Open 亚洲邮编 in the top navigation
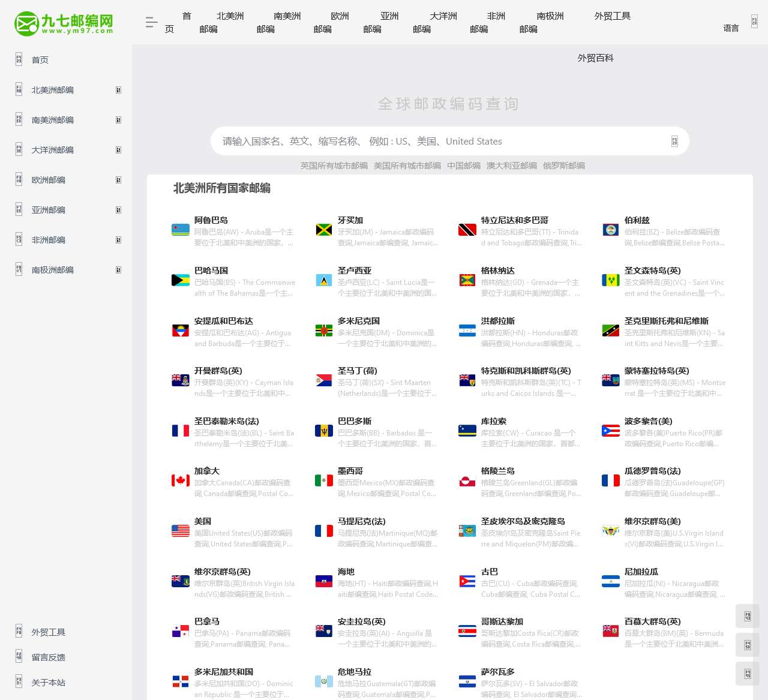Screen dimensions: 768x700 coord(381,22)
